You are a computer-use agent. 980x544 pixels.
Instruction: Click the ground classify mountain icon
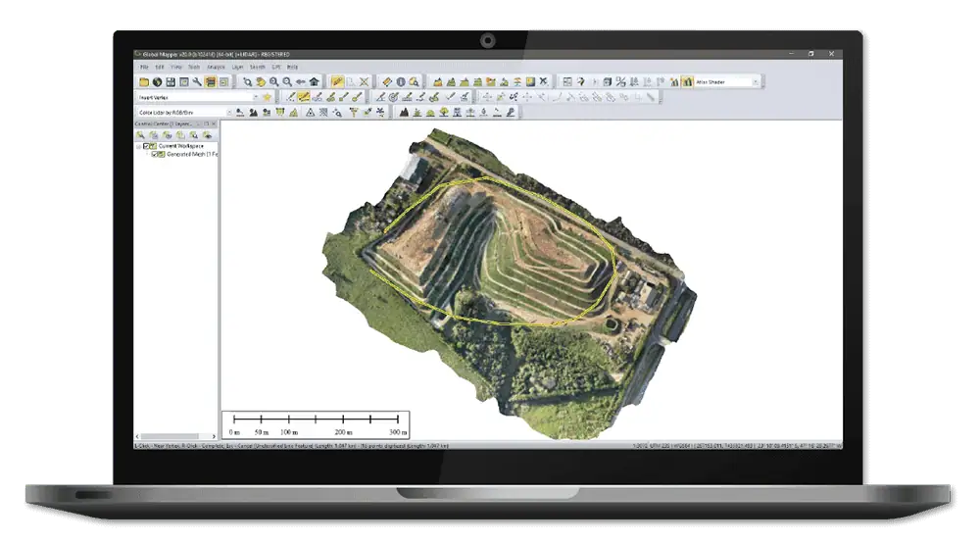[x=404, y=113]
